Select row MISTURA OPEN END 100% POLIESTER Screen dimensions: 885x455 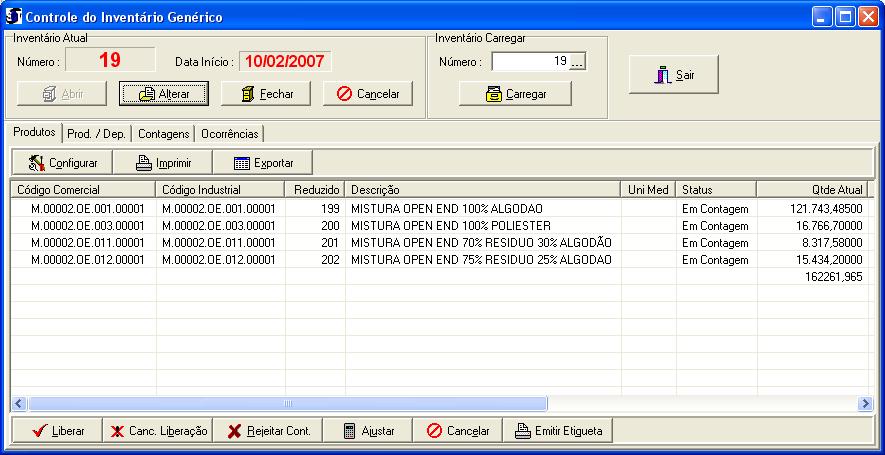pos(450,226)
